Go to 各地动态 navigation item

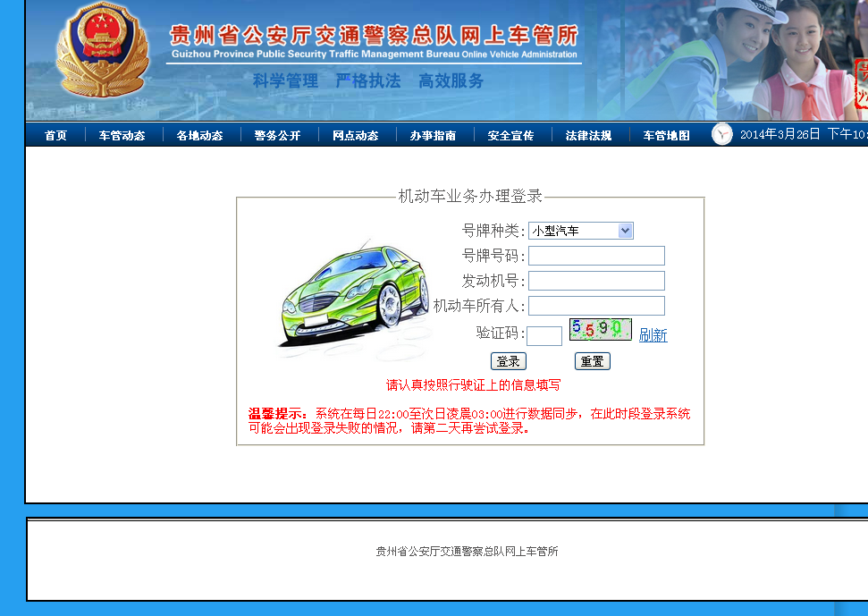[199, 136]
